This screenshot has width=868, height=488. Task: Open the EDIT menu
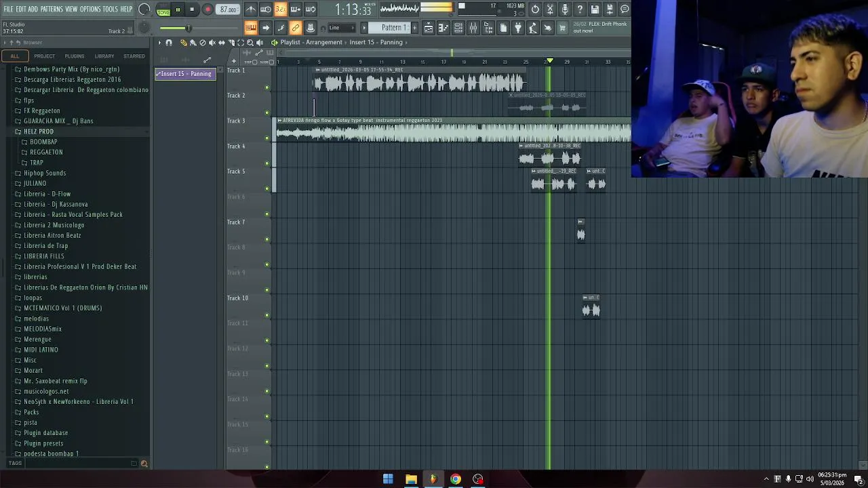(x=21, y=9)
